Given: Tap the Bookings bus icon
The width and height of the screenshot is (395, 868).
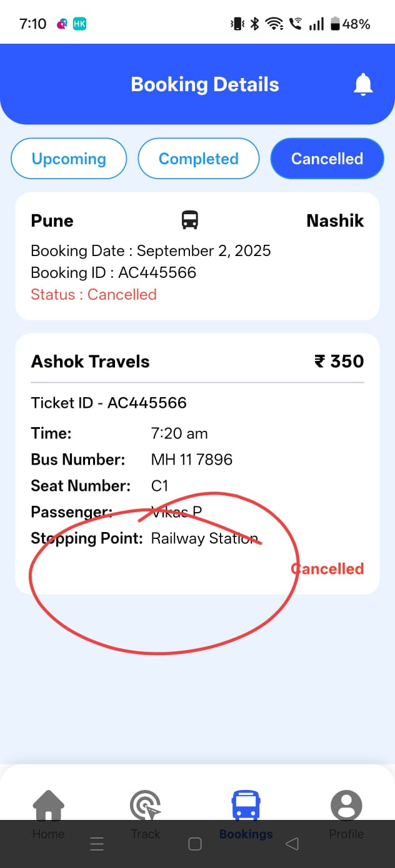Looking at the screenshot, I should pyautogui.click(x=246, y=805).
